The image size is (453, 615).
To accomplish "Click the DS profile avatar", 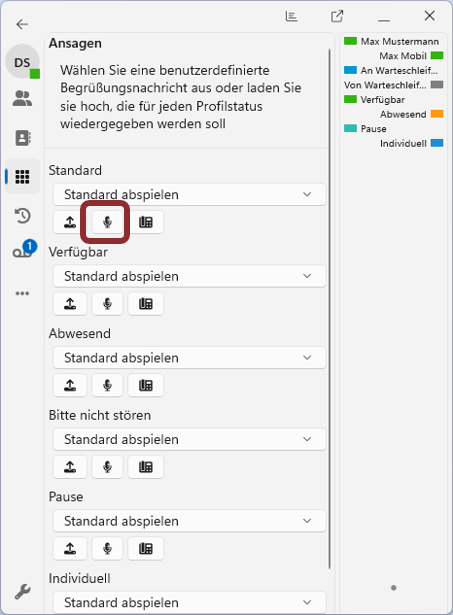I will (x=22, y=62).
